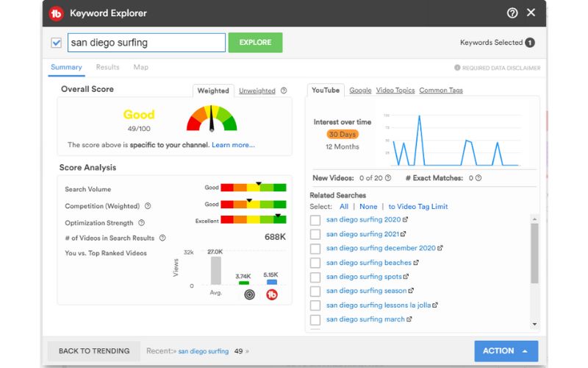588x368 pixels.
Task: Check san diego surfing lessons la jolla checkbox
Action: [315, 305]
